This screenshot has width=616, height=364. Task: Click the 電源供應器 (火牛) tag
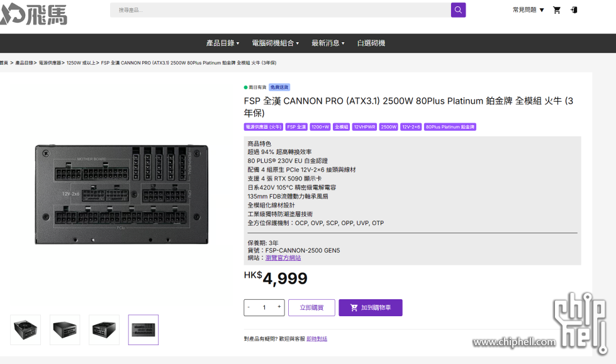(x=263, y=127)
